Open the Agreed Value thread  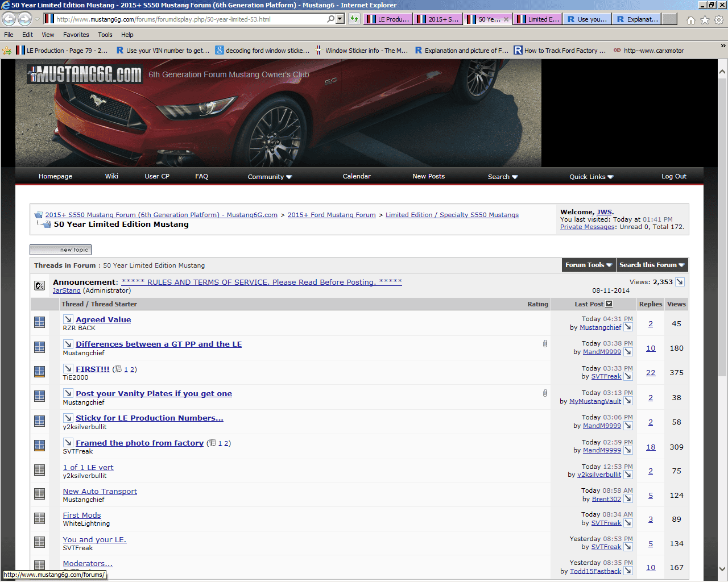104,319
